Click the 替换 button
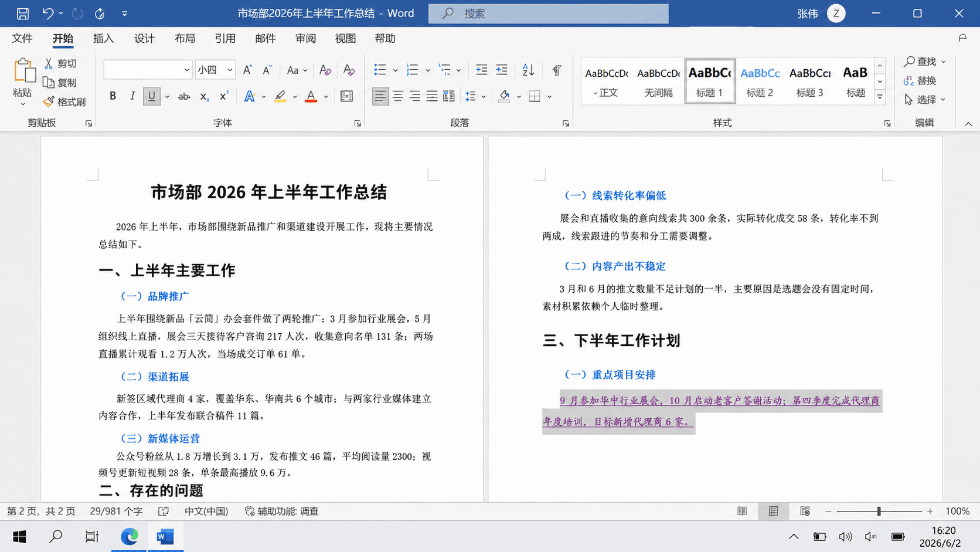 (920, 80)
